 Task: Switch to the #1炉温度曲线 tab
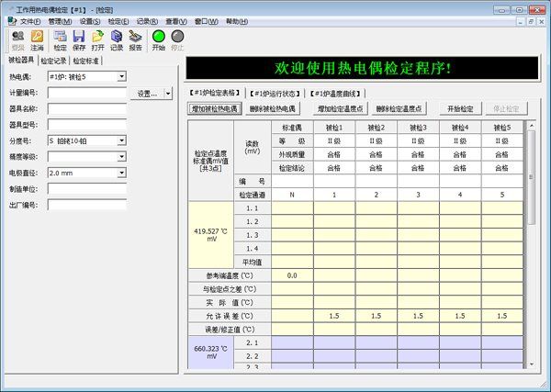(334, 93)
